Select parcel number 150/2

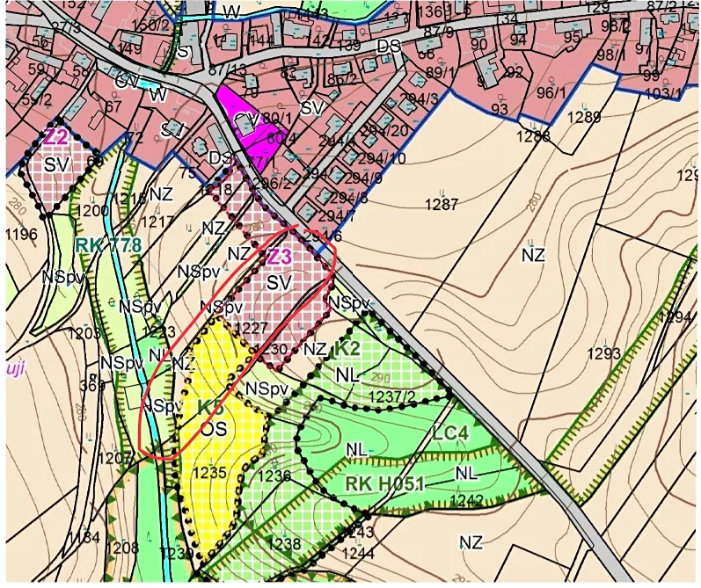pos(151,25)
